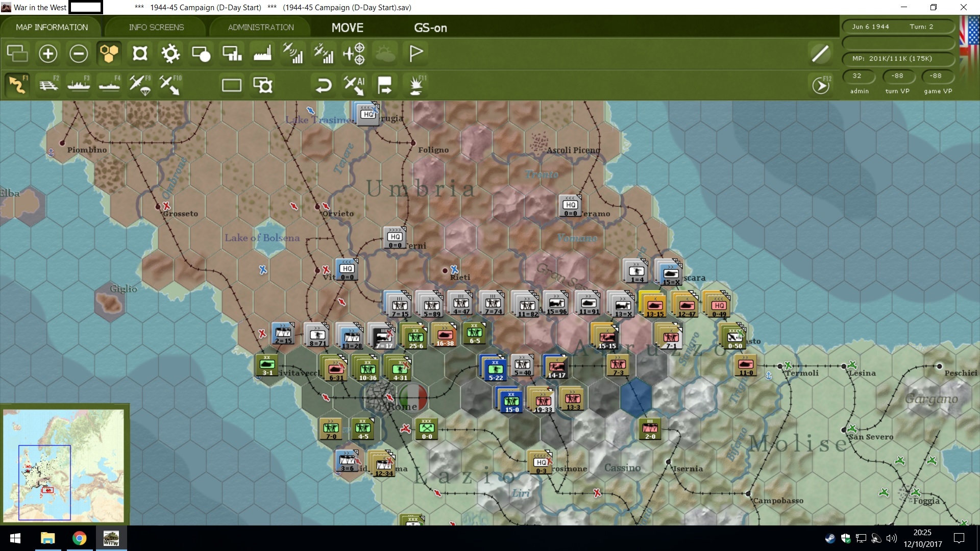Select the F1 move mode
Image resolution: width=980 pixels, height=551 pixels.
17,85
